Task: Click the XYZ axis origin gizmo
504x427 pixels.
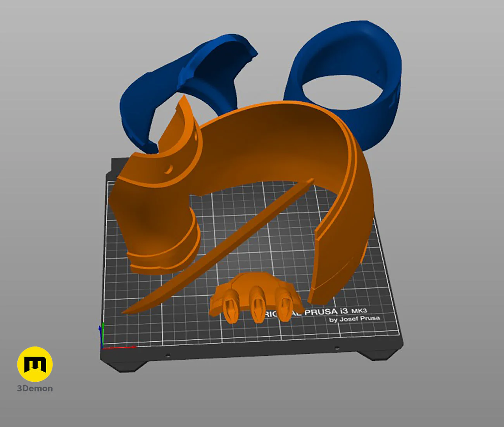Action: tap(102, 346)
